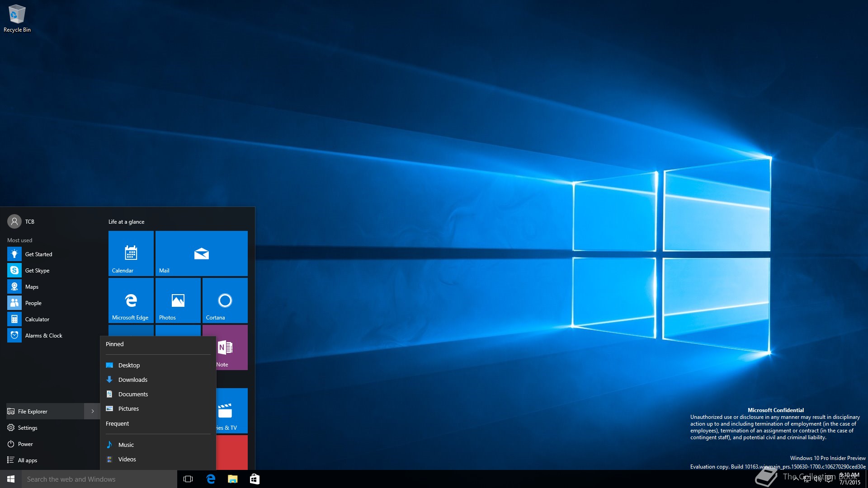Viewport: 868px width, 488px height.
Task: Select Videos in the Frequent list
Action: pos(158,459)
